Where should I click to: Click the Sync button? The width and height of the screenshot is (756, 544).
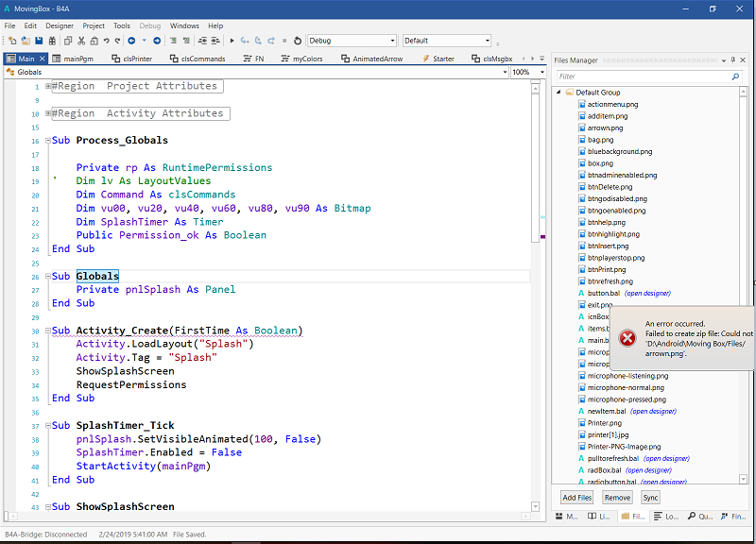(650, 498)
